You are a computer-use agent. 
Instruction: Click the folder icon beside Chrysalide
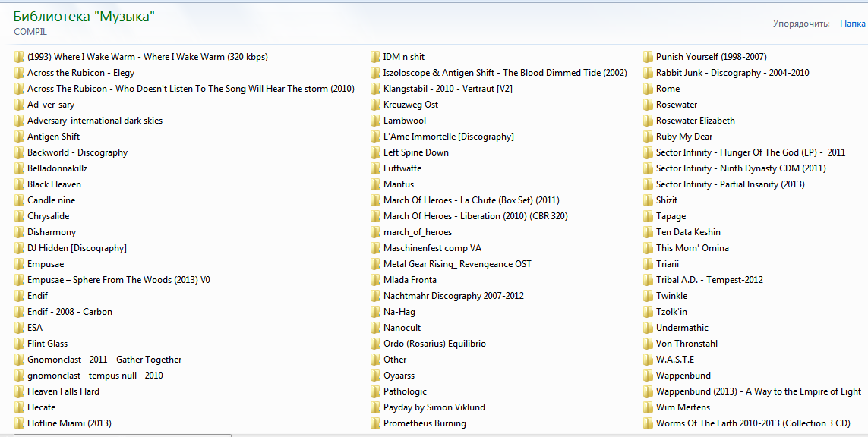coord(20,216)
